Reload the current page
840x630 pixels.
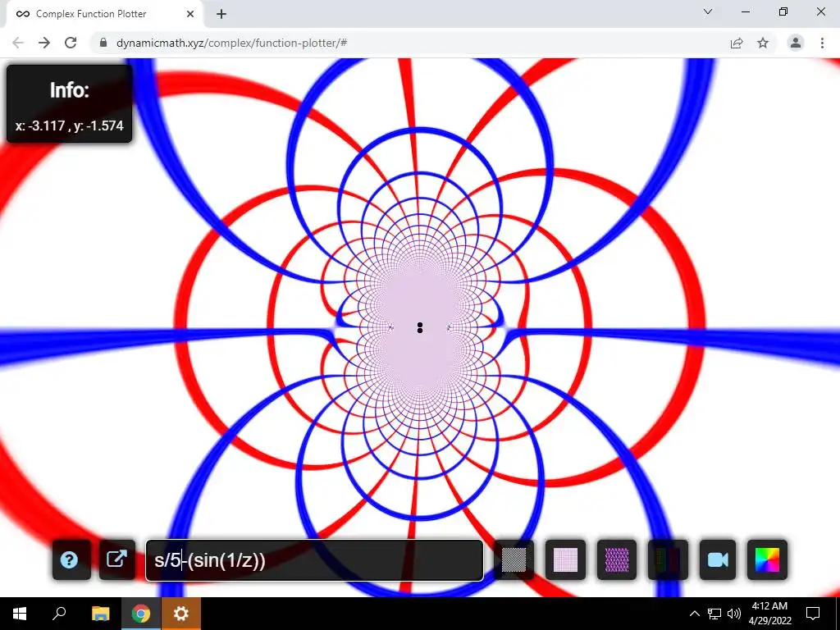click(71, 43)
